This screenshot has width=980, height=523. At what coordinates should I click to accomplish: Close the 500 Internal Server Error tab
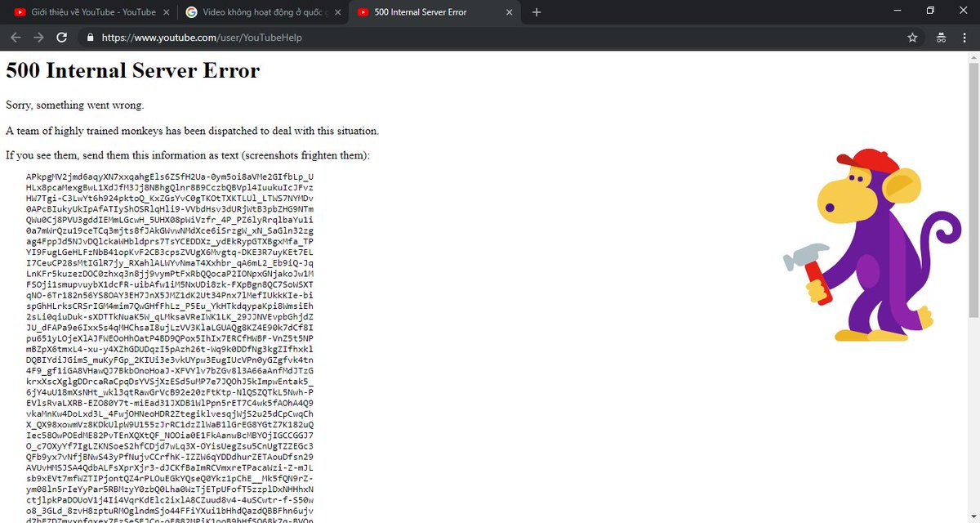coord(510,12)
